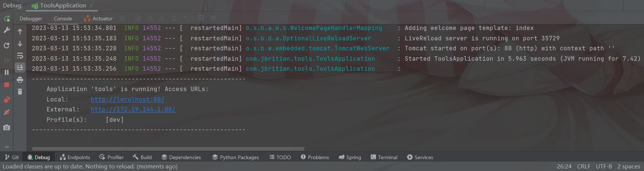Click up arrow stack trace icon
644x171 pixels.
pos(20,32)
